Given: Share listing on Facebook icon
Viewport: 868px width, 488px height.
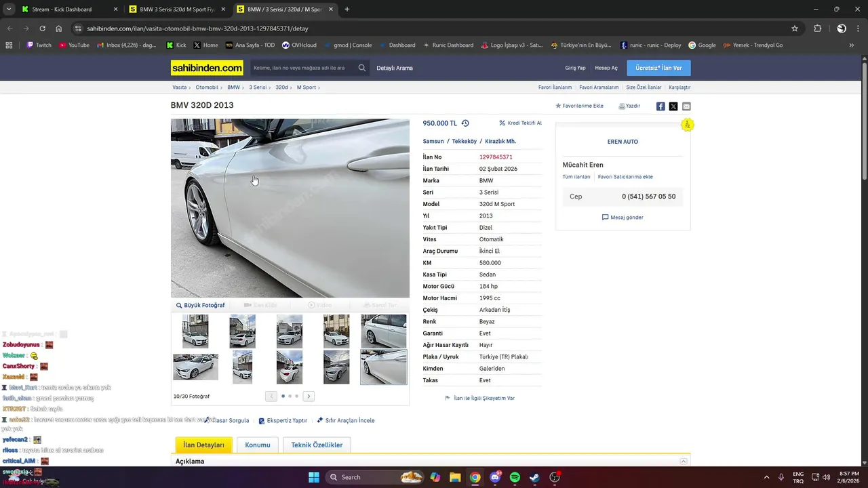Looking at the screenshot, I should coord(660,106).
